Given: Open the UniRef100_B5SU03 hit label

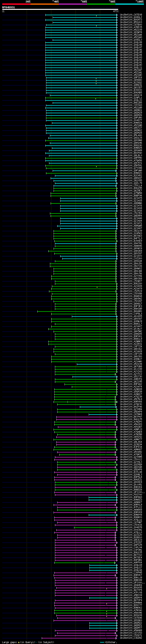Looking at the screenshot, I should (131, 22).
